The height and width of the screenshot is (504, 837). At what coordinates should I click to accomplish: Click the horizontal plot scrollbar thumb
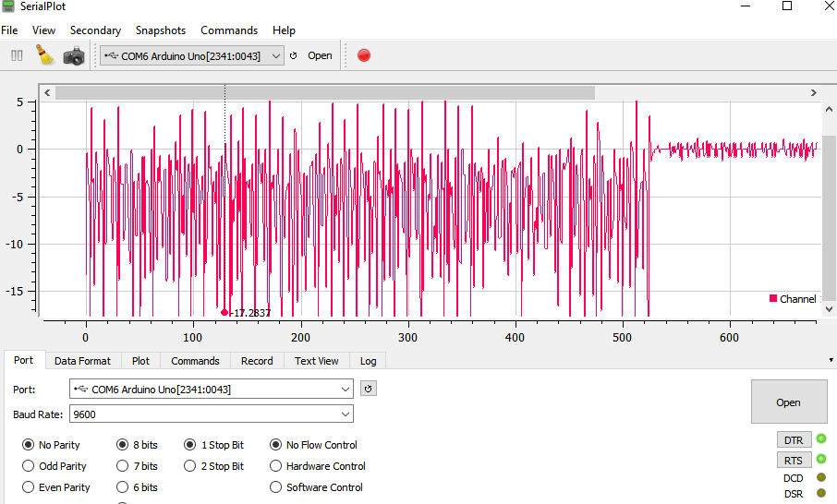(325, 93)
